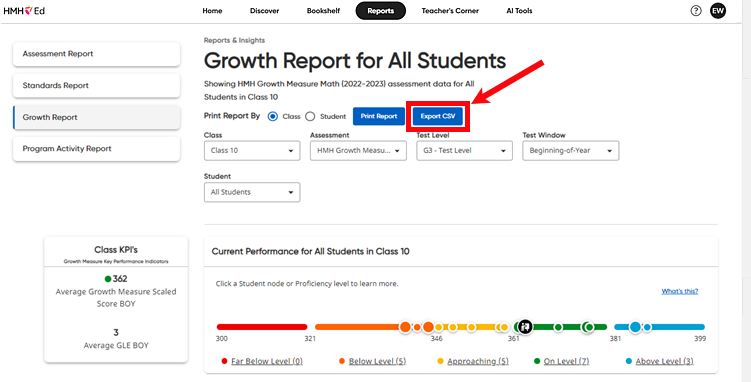Click the Average GLE BOY label

pos(116,345)
